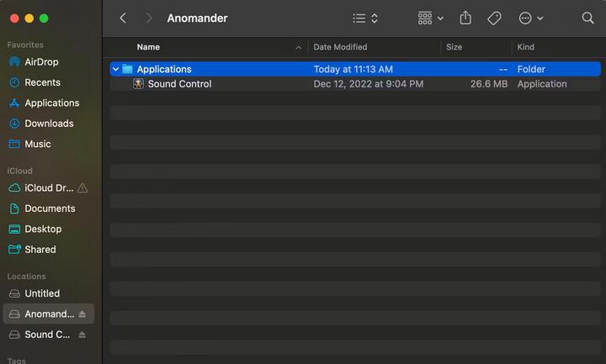Eject the Anomander volume
The height and width of the screenshot is (364, 606).
(x=82, y=314)
